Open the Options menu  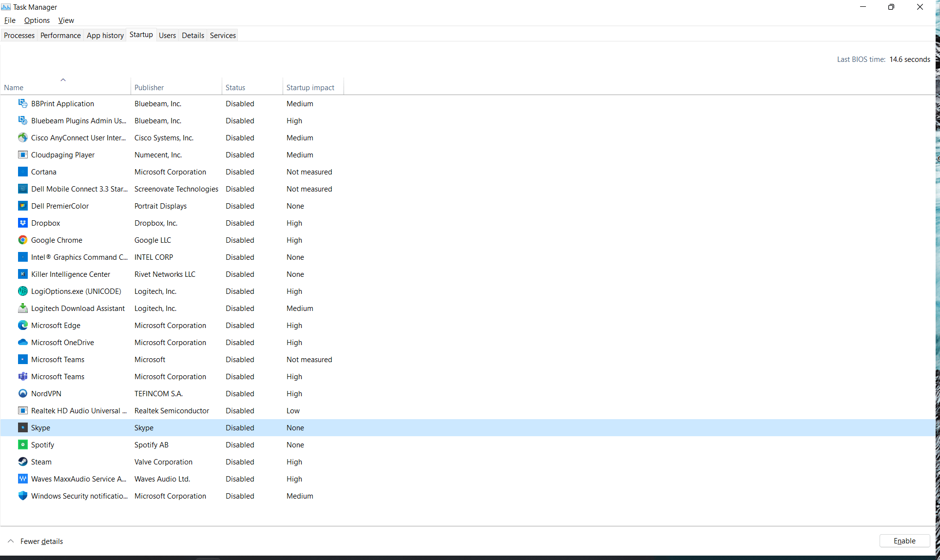[x=37, y=20]
